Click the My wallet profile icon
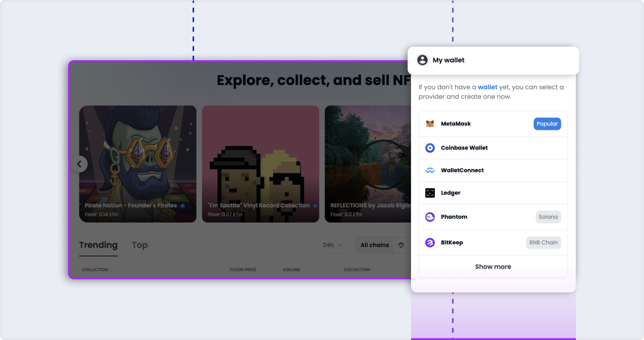The width and height of the screenshot is (644, 340). coord(423,60)
